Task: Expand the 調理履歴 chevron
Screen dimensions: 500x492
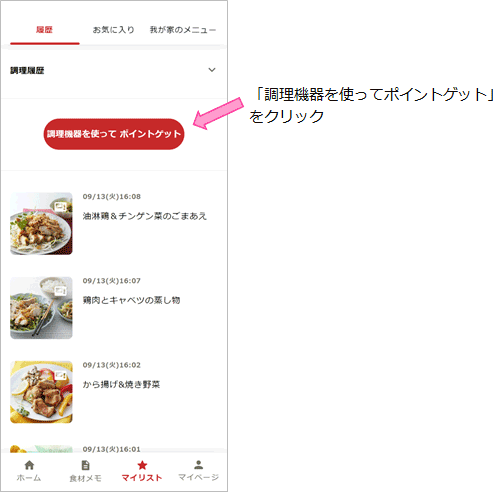Action: [212, 70]
